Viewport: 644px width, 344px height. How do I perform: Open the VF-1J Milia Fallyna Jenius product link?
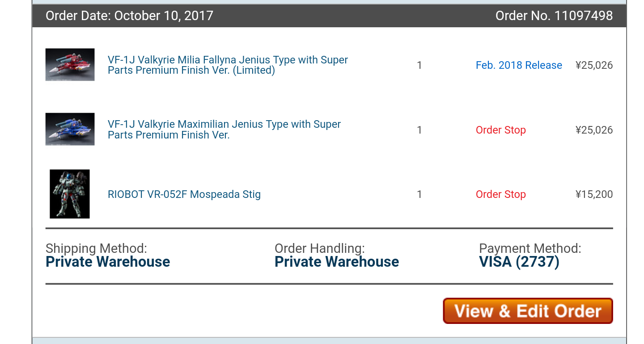click(228, 65)
